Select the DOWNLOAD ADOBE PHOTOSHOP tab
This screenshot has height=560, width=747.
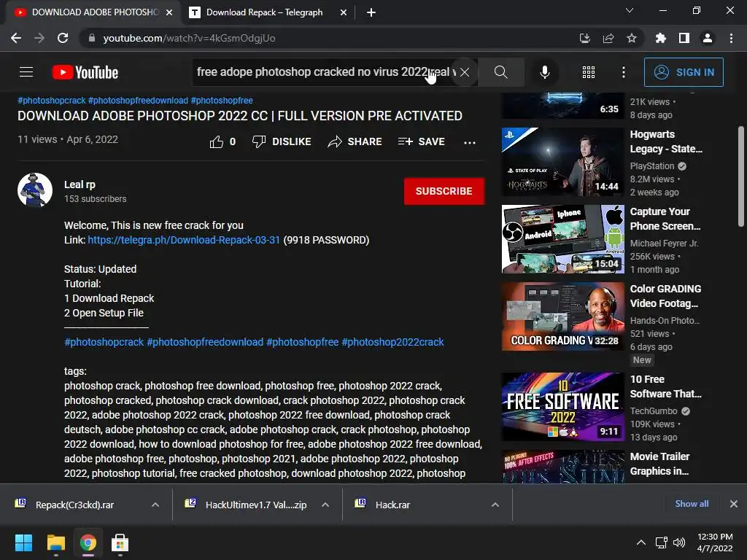coord(90,12)
